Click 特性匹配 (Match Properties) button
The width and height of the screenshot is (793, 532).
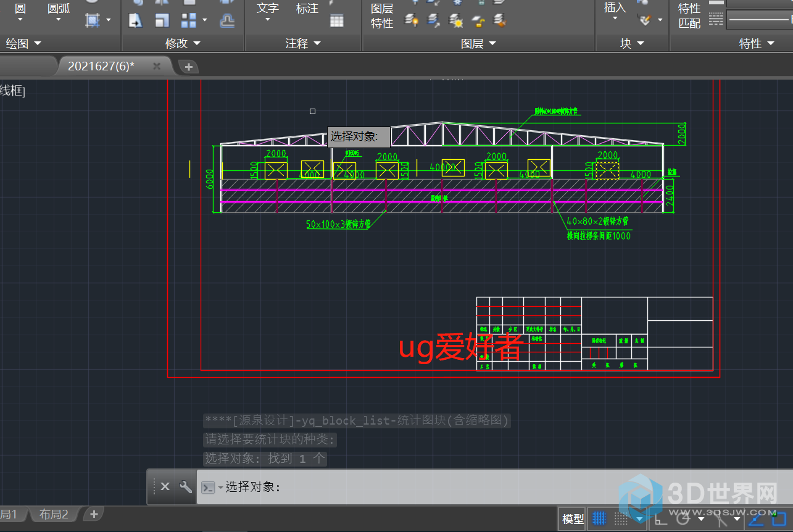(x=689, y=15)
